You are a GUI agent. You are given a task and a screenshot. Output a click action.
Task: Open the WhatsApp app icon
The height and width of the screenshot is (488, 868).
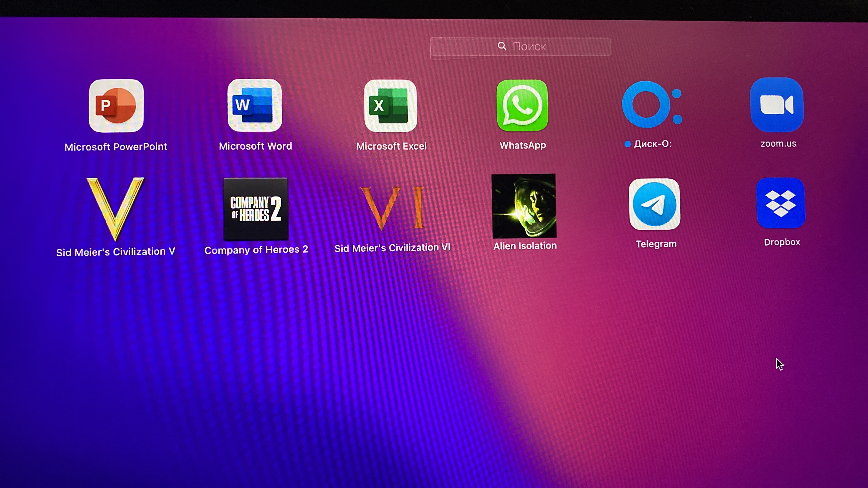pyautogui.click(x=522, y=106)
